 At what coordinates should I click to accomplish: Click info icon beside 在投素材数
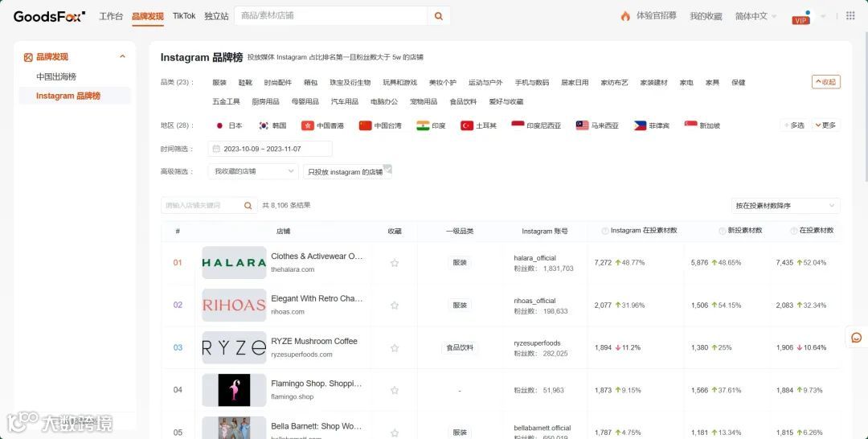[x=794, y=231]
